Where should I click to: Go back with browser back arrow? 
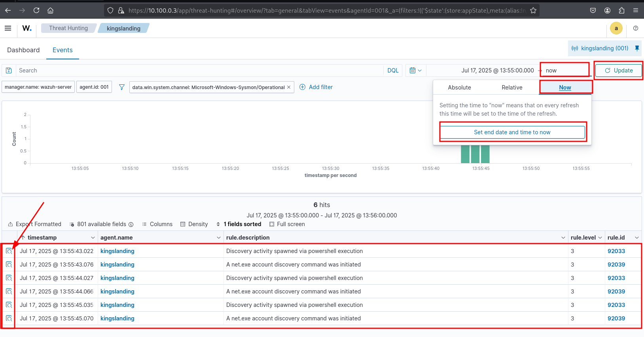click(8, 10)
